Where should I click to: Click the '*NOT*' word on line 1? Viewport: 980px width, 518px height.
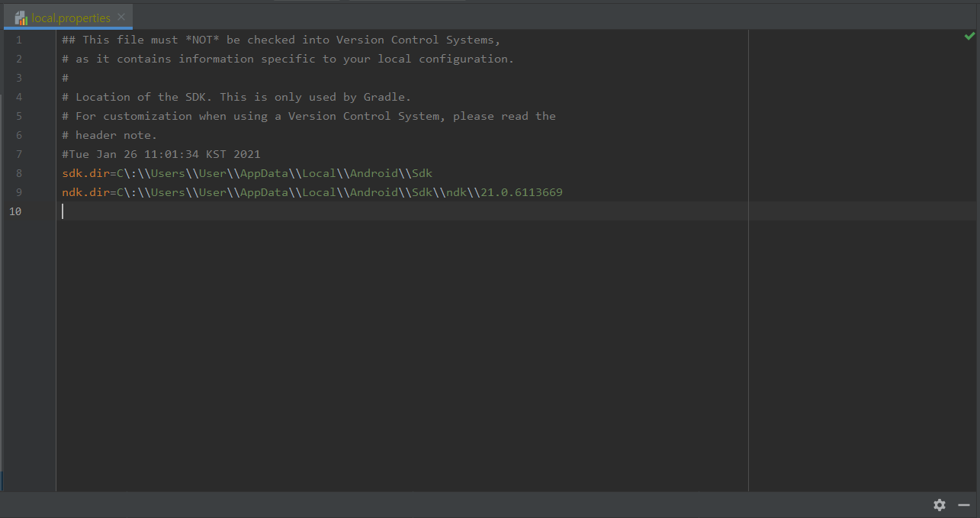(x=202, y=40)
